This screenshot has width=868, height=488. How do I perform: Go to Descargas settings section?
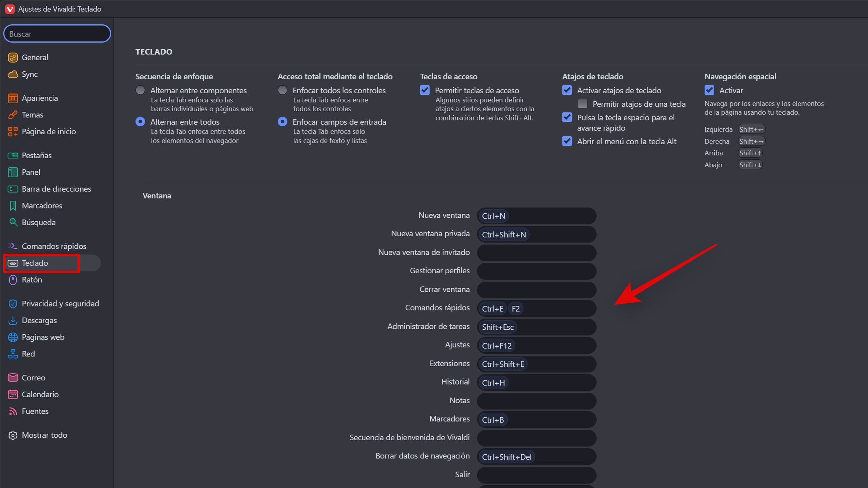tap(39, 321)
